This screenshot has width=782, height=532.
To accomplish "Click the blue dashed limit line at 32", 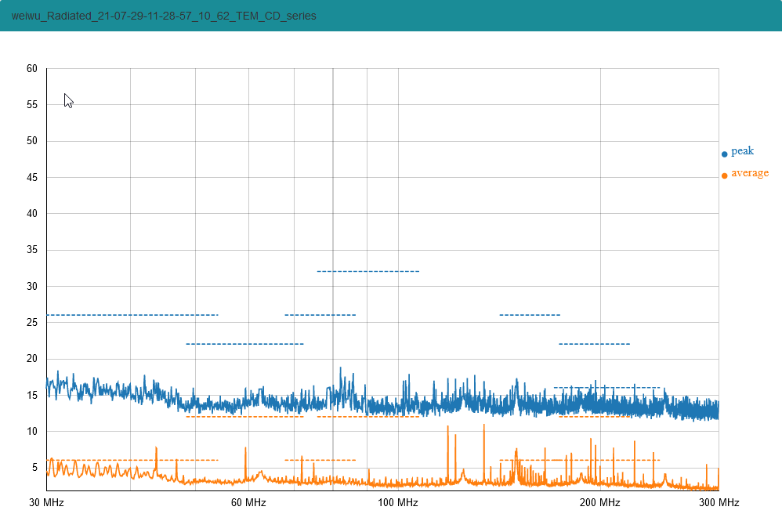I will 368,271.
